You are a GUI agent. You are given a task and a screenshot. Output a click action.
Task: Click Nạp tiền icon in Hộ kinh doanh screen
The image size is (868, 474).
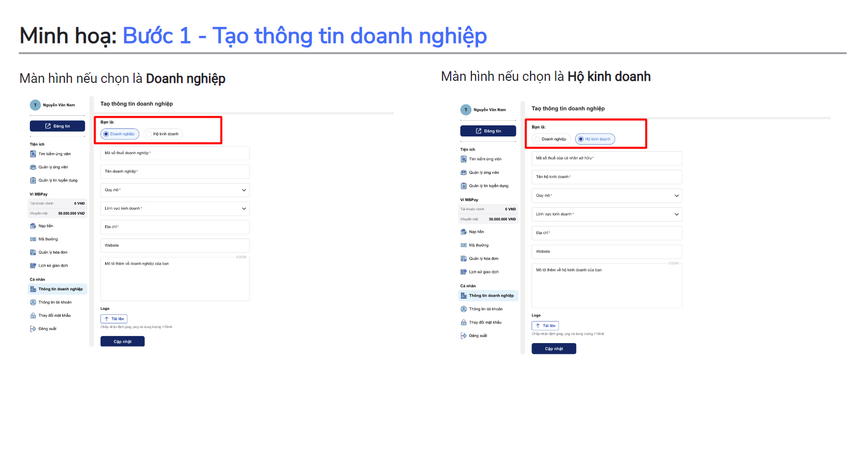coord(463,232)
